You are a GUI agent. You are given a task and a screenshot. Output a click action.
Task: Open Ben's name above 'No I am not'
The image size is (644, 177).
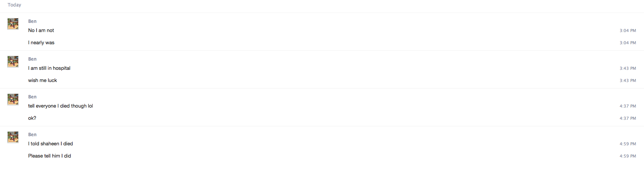click(32, 21)
